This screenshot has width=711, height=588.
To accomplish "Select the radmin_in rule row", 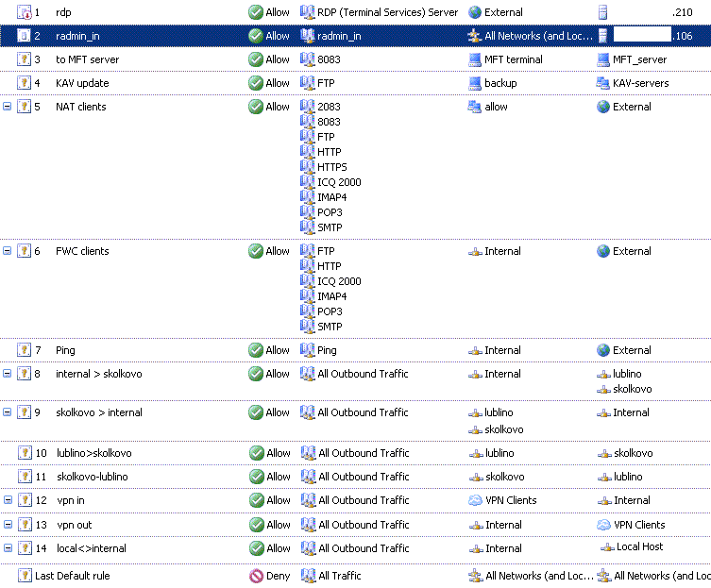I will point(142,36).
